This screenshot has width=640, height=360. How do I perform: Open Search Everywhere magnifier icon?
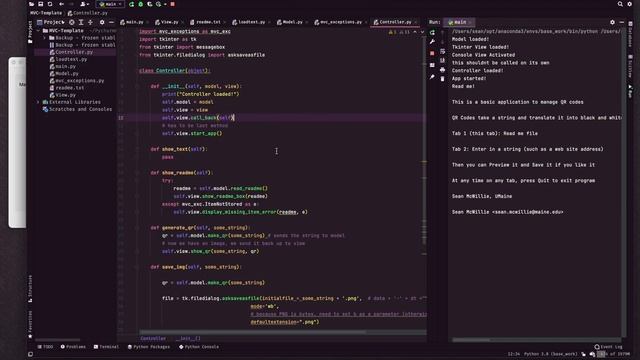click(x=620, y=4)
